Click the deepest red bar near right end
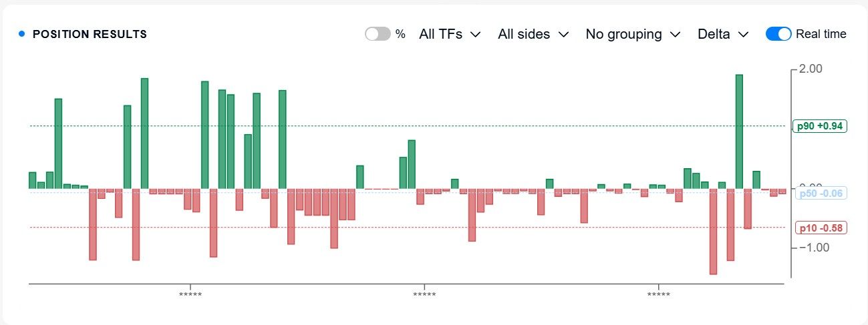Screen dimensions: 868x325 tap(713, 232)
